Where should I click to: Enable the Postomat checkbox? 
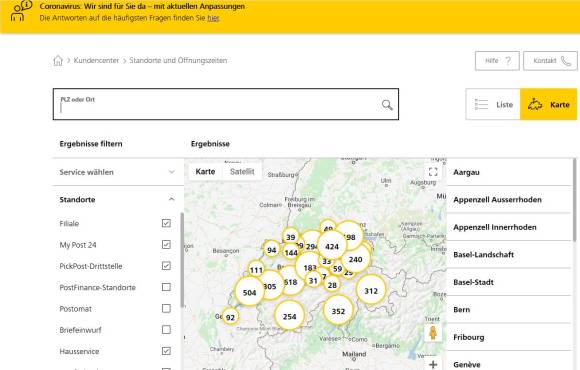(x=166, y=308)
